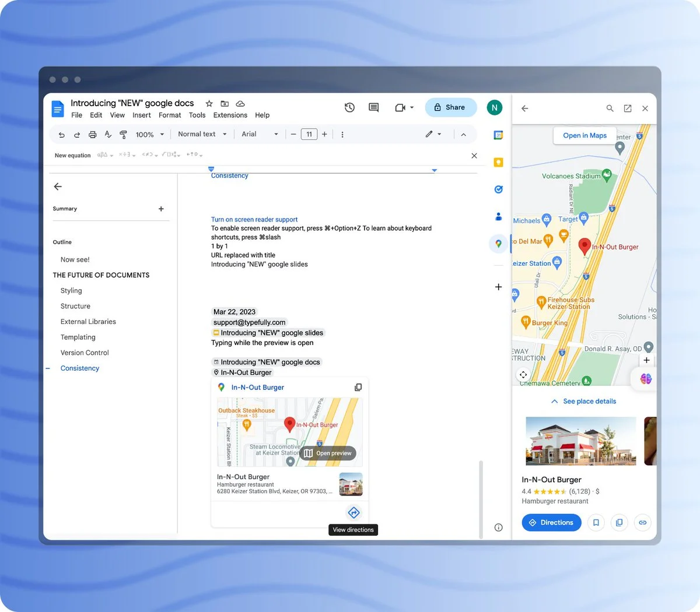Screen dimensions: 700x612
Task: Open version history clock icon
Action: click(x=349, y=107)
